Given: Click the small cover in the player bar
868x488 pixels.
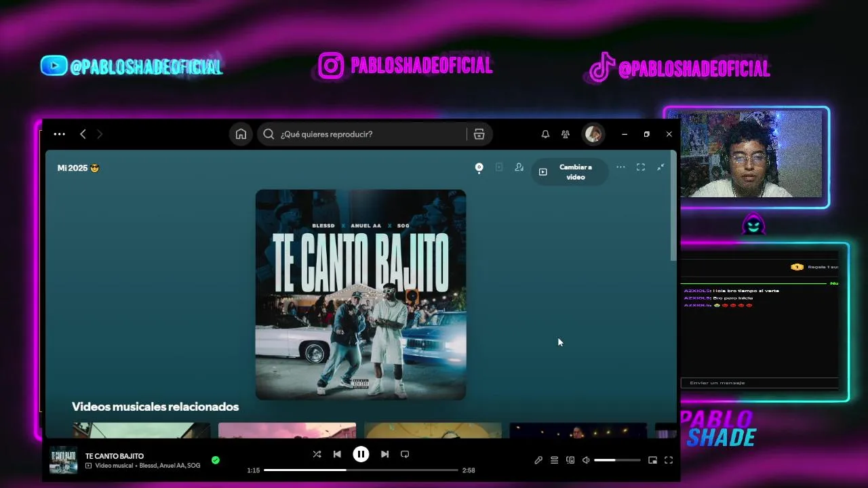Looking at the screenshot, I should (x=64, y=460).
